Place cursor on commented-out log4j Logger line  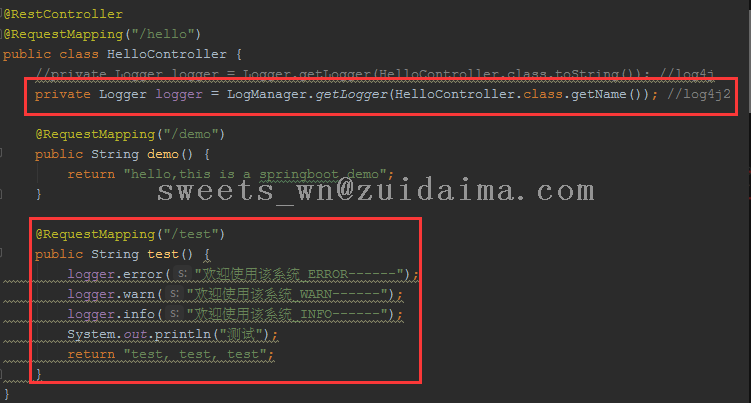pos(375,74)
